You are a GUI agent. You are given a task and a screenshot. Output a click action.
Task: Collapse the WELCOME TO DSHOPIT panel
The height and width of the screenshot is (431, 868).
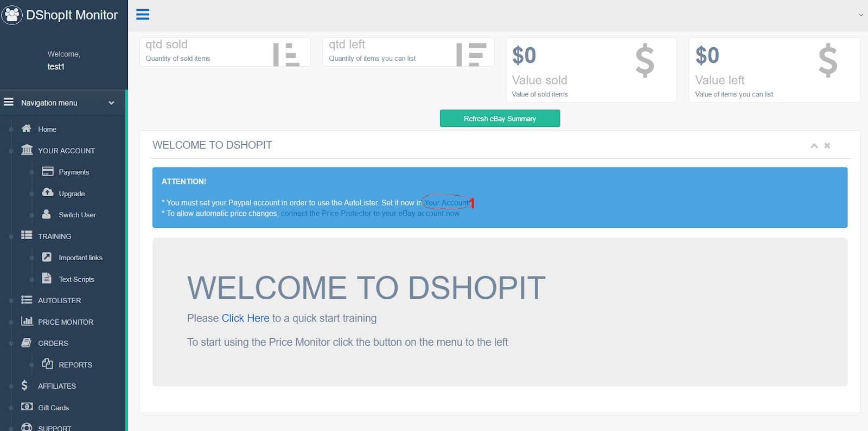click(814, 146)
